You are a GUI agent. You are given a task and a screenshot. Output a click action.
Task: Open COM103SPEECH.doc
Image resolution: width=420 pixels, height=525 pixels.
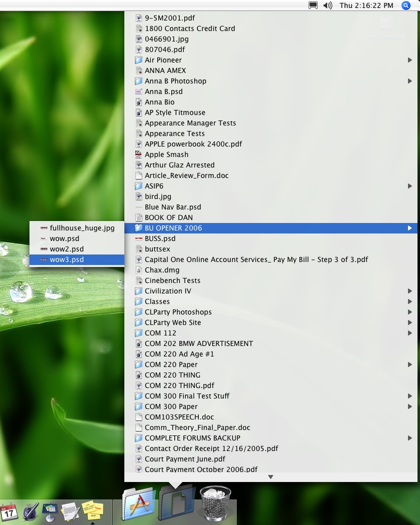pos(271,417)
